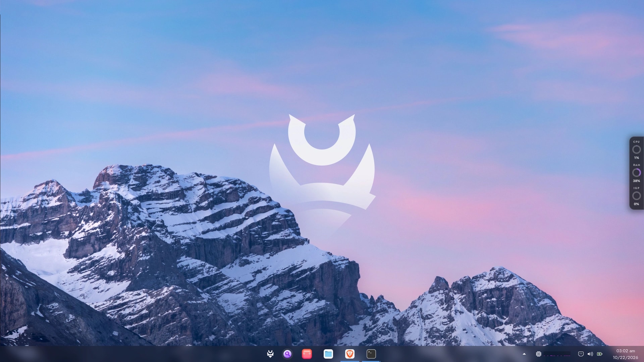Launch the red store app in taskbar
Image resolution: width=644 pixels, height=362 pixels.
click(307, 354)
